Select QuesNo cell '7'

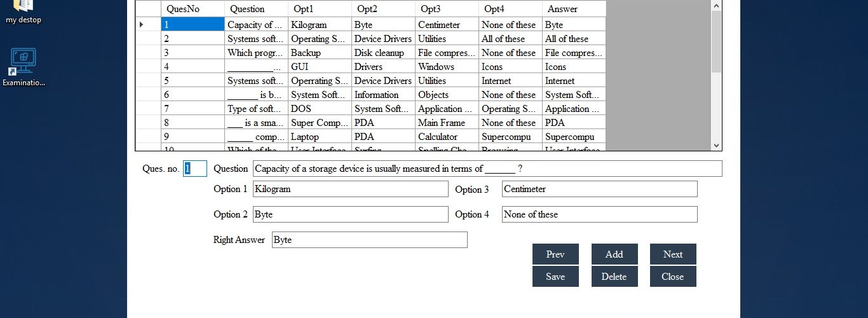pyautogui.click(x=193, y=109)
